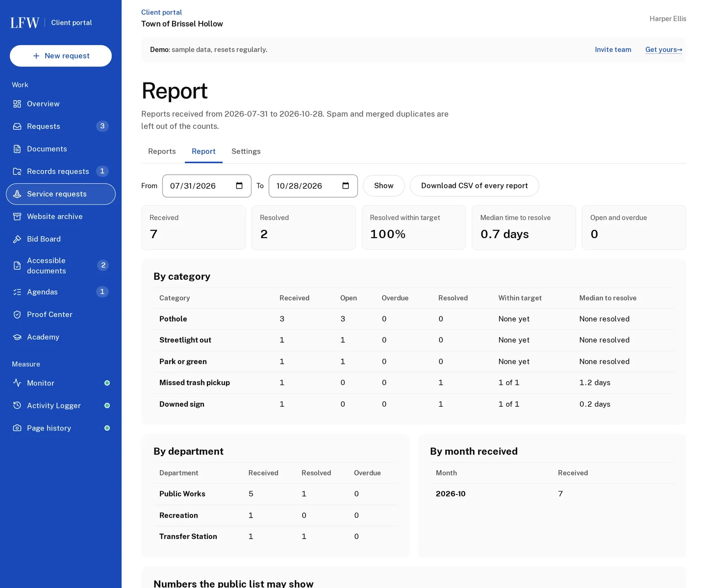Click the Activity Logger clock icon
706x588 pixels.
[17, 405]
